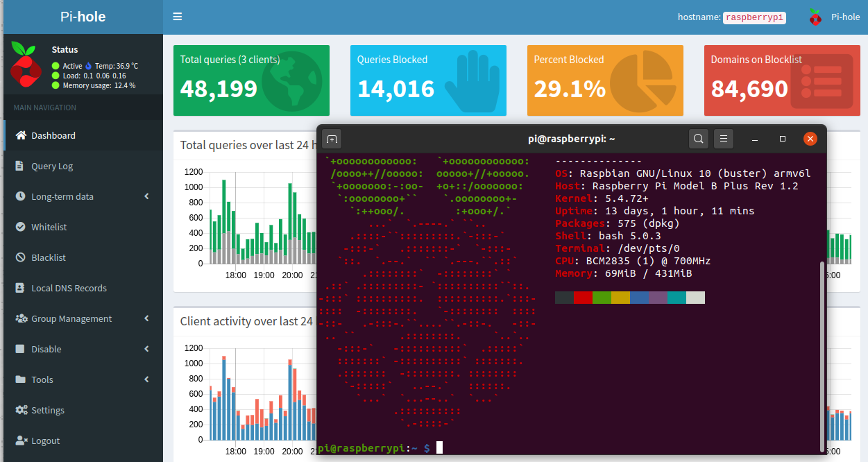Expand the Group Management submenu
This screenshot has height=462, width=868.
[146, 318]
